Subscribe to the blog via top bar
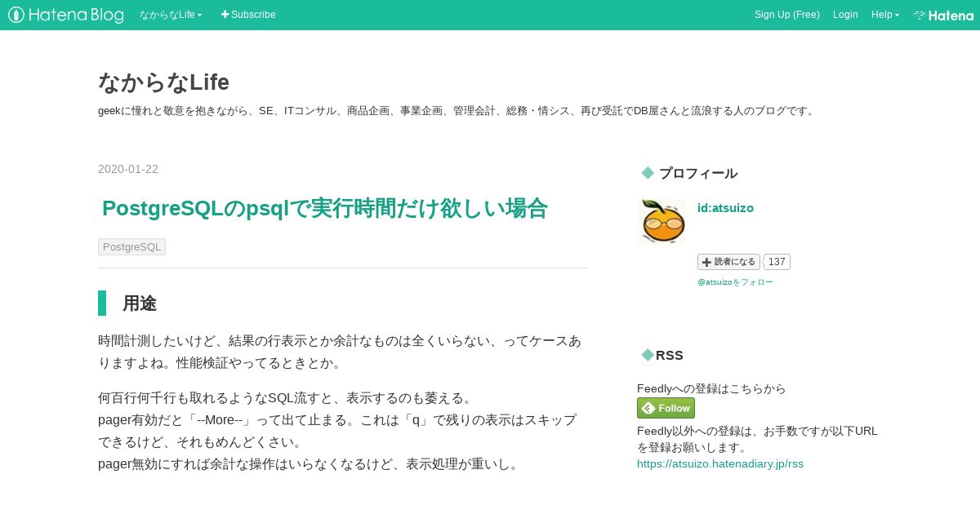The height and width of the screenshot is (514, 980). pyautogui.click(x=248, y=15)
